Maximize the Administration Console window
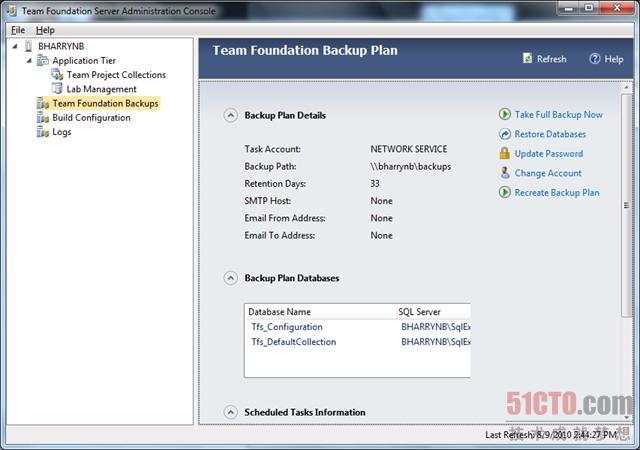Viewport: 640px width, 450px height. (589, 7)
